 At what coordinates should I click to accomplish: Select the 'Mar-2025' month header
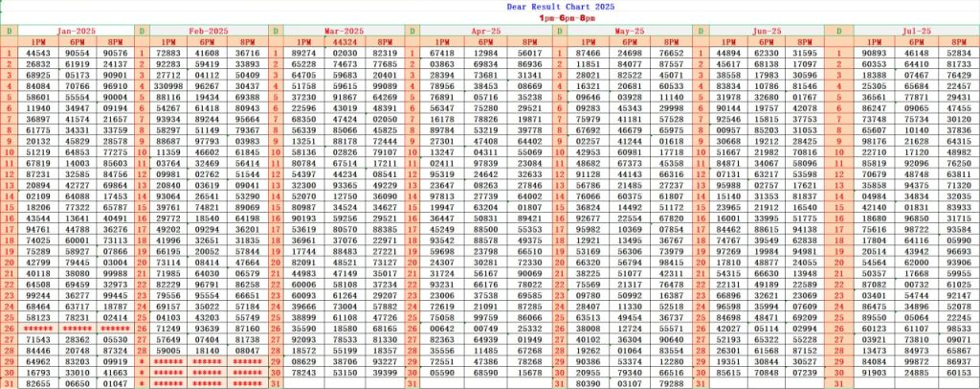344,31
